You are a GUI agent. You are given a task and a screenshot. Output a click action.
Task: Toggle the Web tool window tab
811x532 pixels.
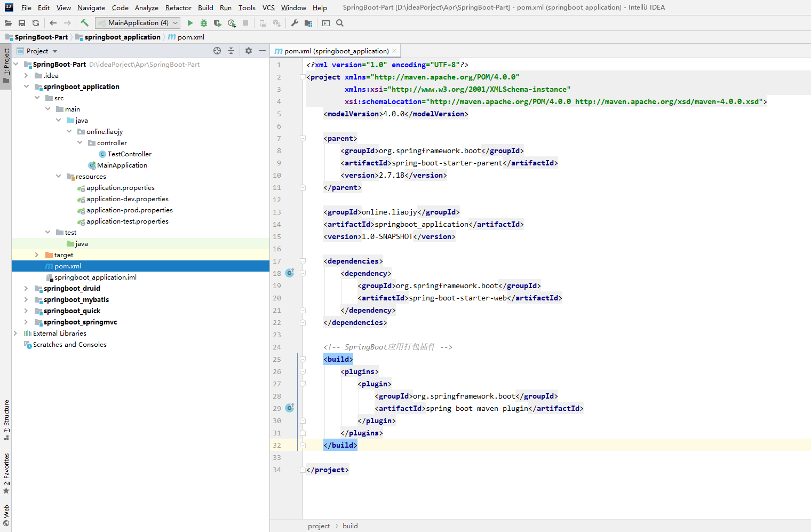click(6, 515)
